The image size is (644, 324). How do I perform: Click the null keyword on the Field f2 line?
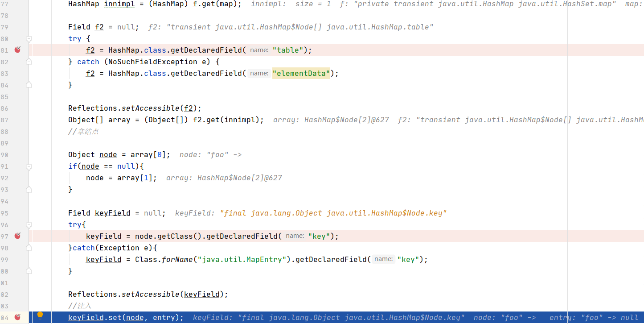pyautogui.click(x=126, y=27)
